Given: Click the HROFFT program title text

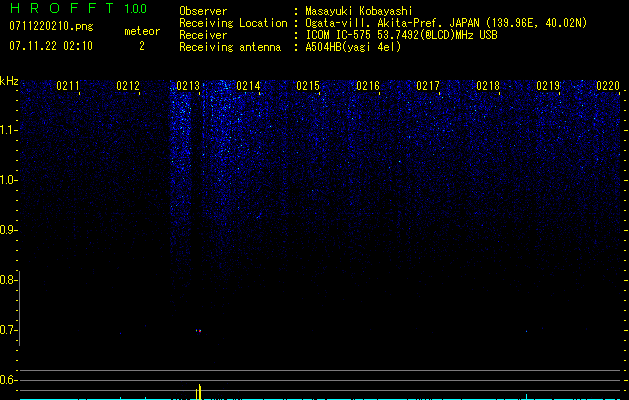Looking at the screenshot, I should (x=61, y=9).
